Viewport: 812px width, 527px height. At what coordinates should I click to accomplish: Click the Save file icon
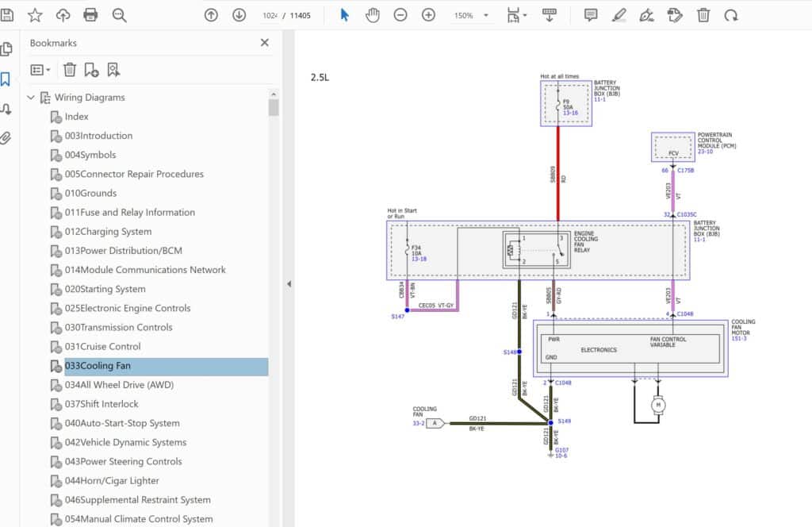(7, 15)
